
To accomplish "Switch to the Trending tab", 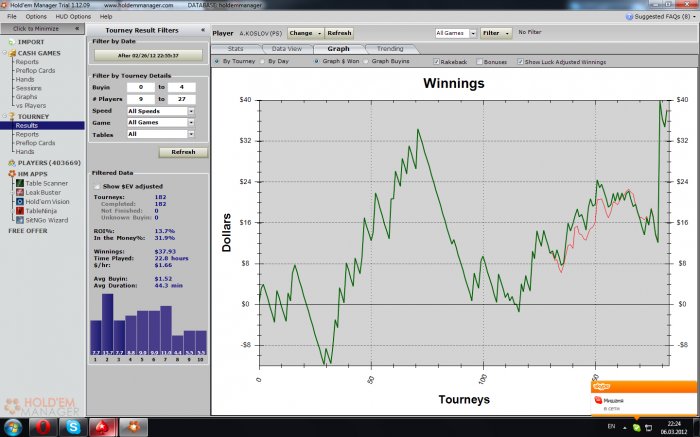I will point(390,49).
